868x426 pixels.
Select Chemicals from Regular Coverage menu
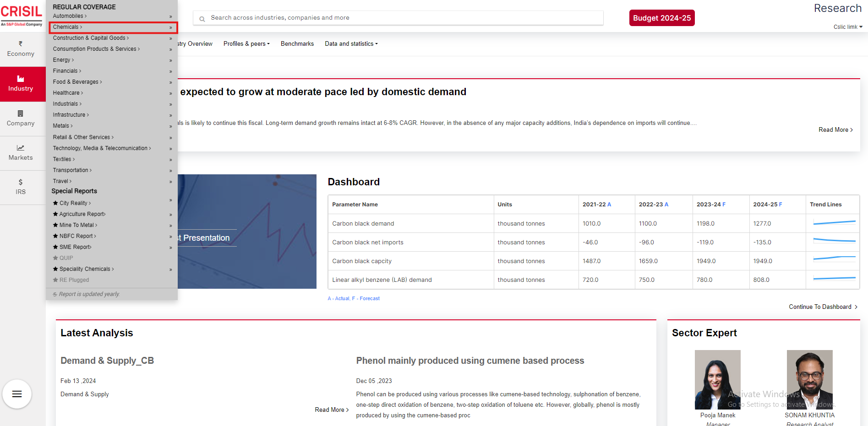[x=67, y=27]
